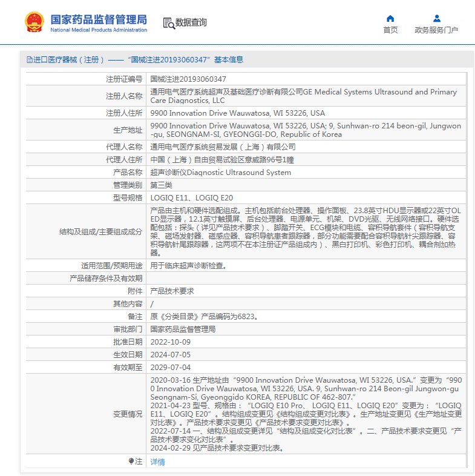475x476 pixels.
Task: Click the 管理类别 label
Action: 128,185
